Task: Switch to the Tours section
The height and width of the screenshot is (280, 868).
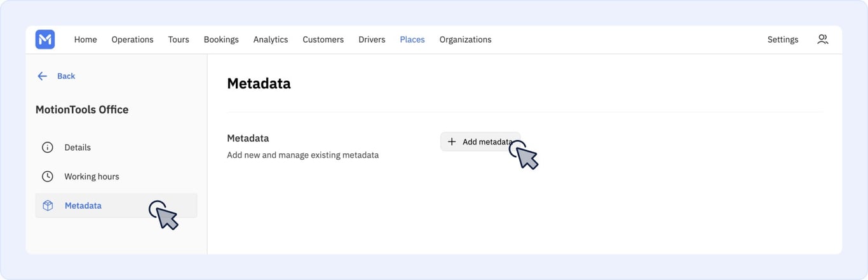Action: [x=179, y=39]
